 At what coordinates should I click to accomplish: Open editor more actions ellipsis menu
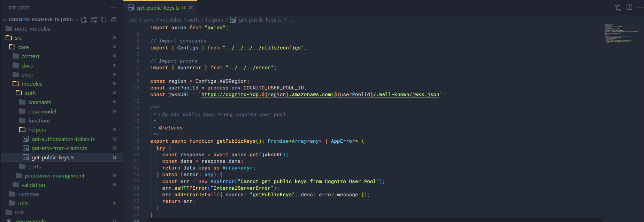tap(639, 8)
